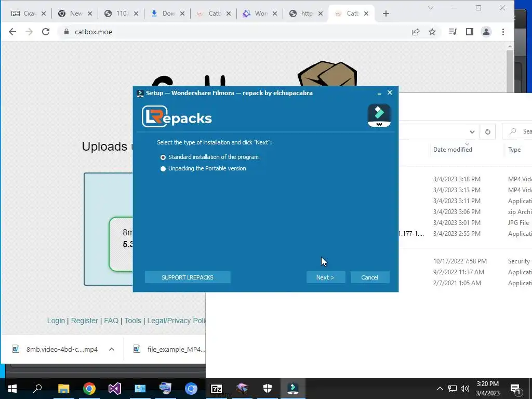532x399 pixels.
Task: Click Next in Filmora setup
Action: [325, 277]
